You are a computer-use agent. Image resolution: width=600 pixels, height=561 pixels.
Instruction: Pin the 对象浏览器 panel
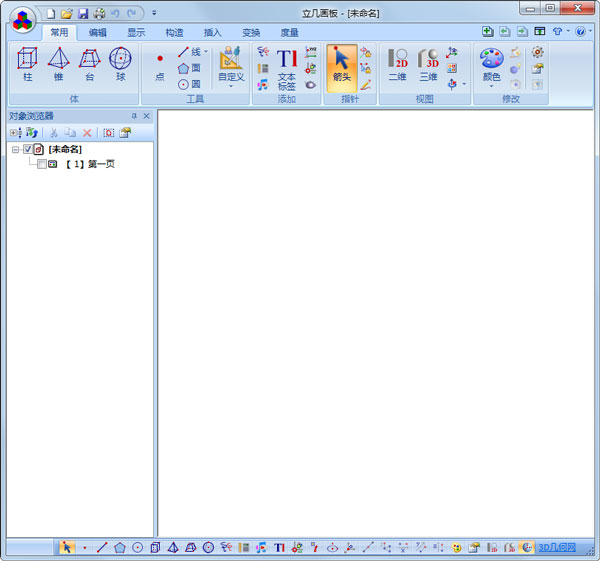point(134,116)
